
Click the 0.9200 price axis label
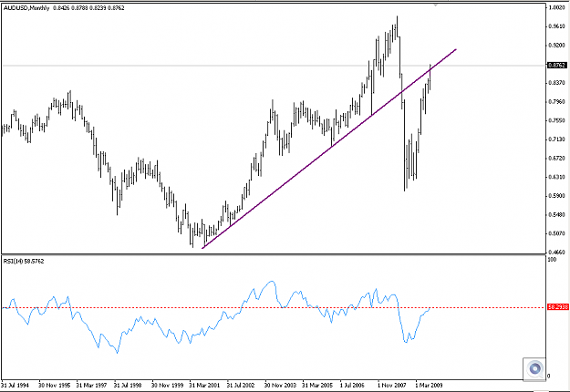click(556, 45)
